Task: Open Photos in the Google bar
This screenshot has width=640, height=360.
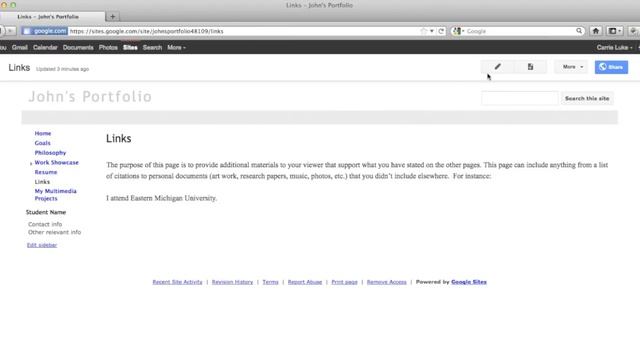Action: pos(108,47)
